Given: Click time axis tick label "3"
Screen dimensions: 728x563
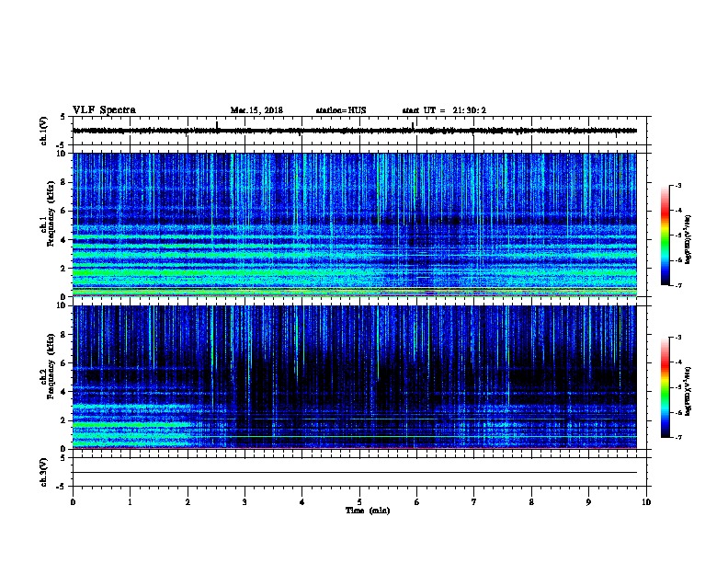Looking at the screenshot, I should 245,502.
